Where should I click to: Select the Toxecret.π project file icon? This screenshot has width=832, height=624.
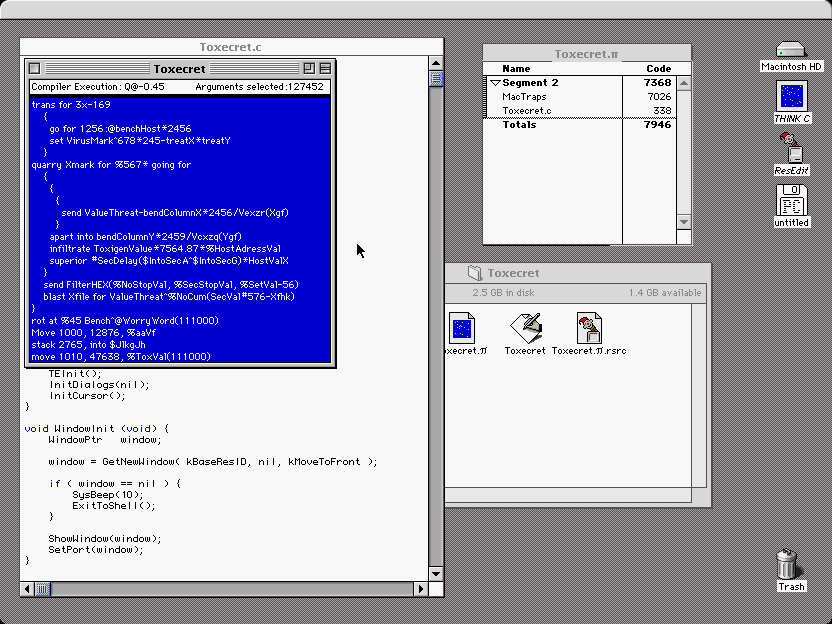tap(462, 328)
